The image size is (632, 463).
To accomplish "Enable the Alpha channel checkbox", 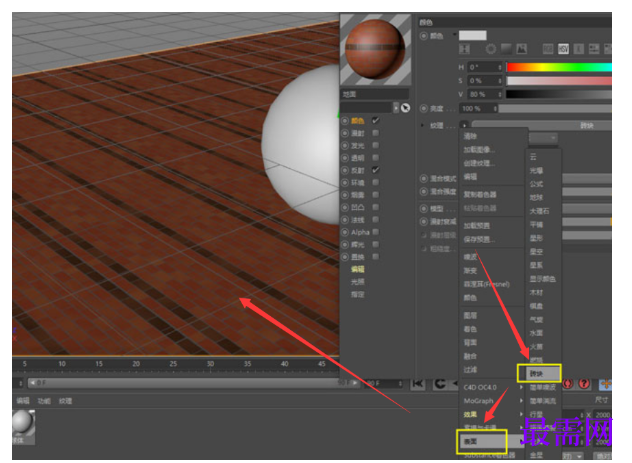I will (x=375, y=232).
